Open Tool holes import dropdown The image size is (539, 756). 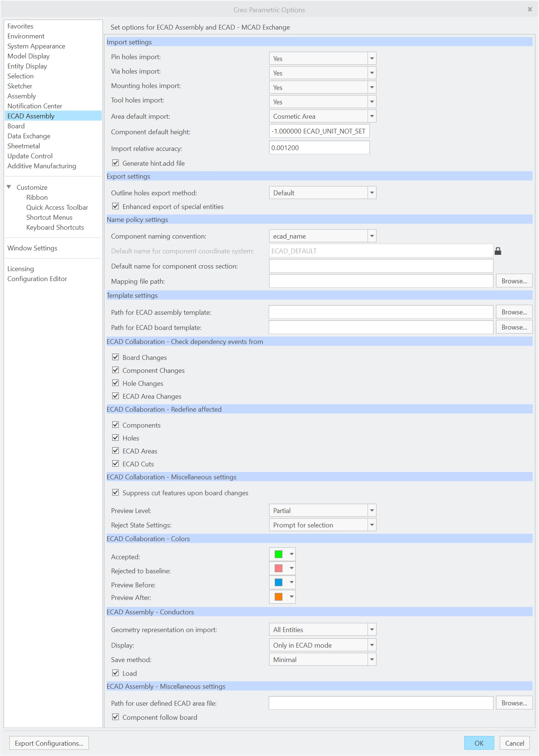click(322, 102)
